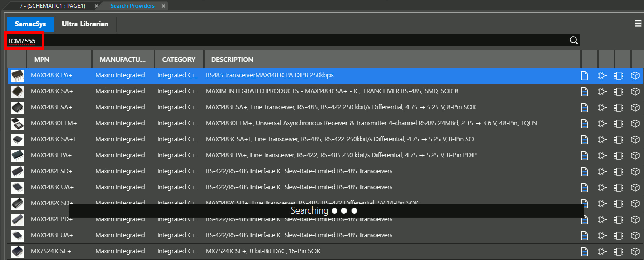644x260 pixels.
Task: Select the MAX1482ESD+ part number cell
Action: [52, 171]
